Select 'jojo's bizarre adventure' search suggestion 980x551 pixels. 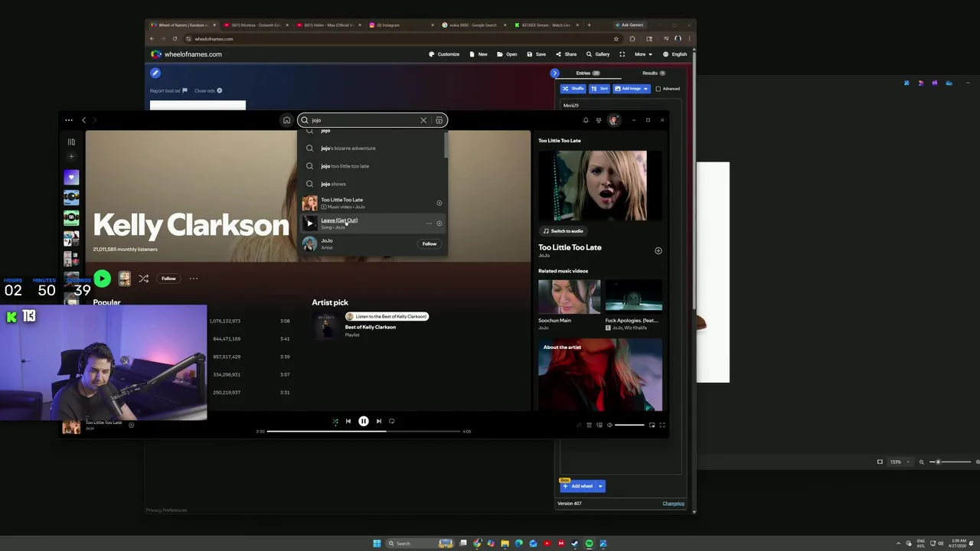371,148
